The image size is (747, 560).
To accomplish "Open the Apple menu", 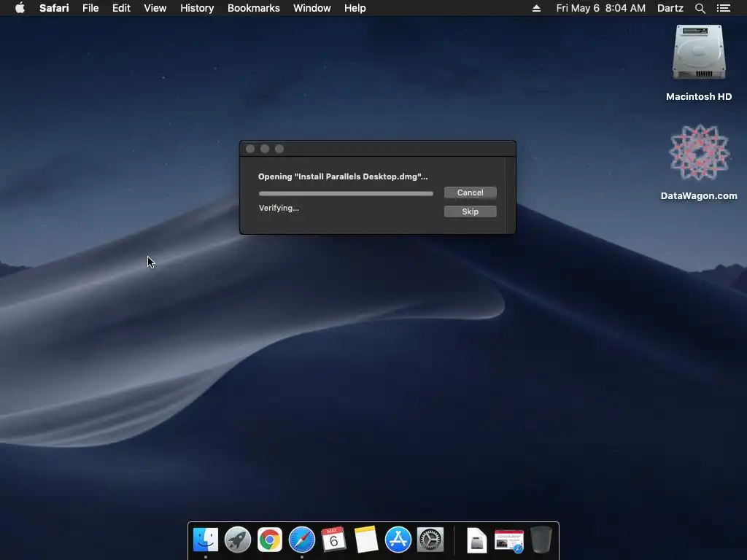I will click(20, 8).
